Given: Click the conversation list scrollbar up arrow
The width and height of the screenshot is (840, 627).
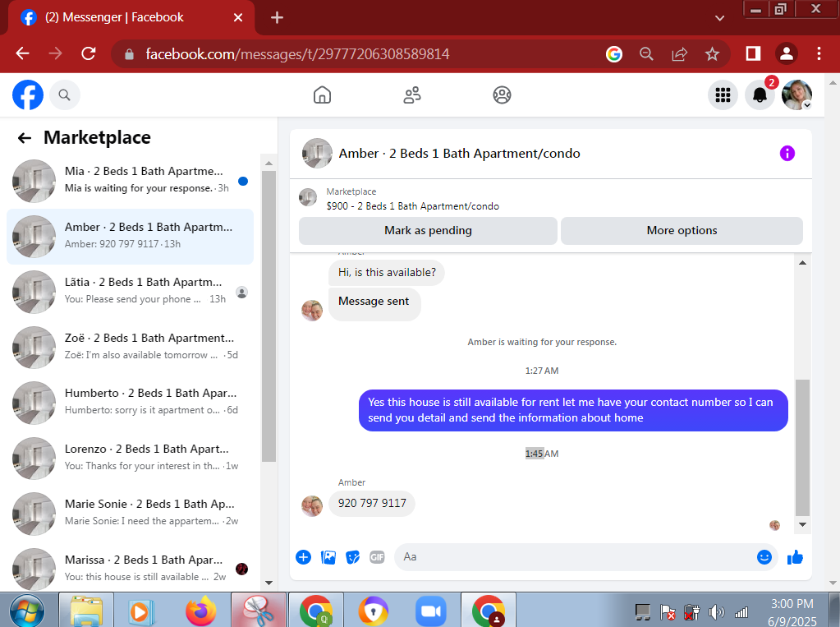Looking at the screenshot, I should click(x=269, y=163).
